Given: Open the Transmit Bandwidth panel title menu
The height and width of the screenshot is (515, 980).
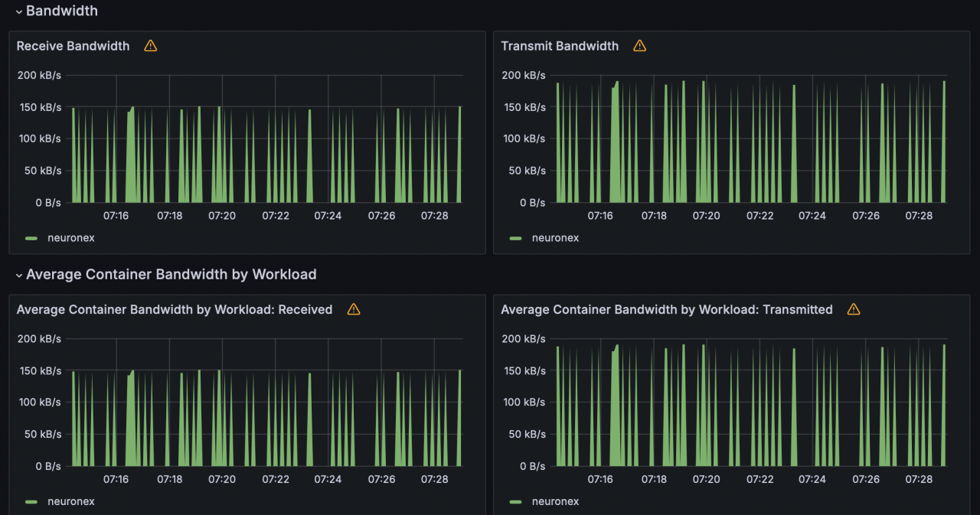Looking at the screenshot, I should [x=560, y=46].
